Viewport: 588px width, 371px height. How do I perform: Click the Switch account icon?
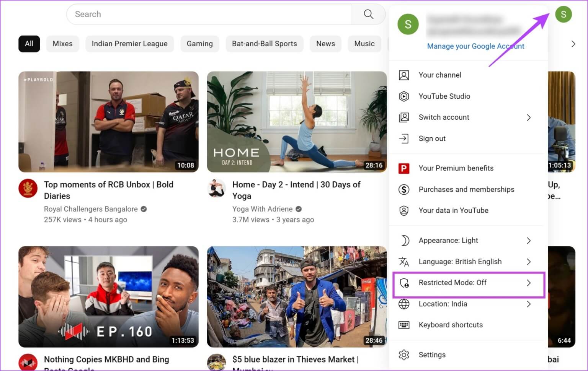click(404, 117)
